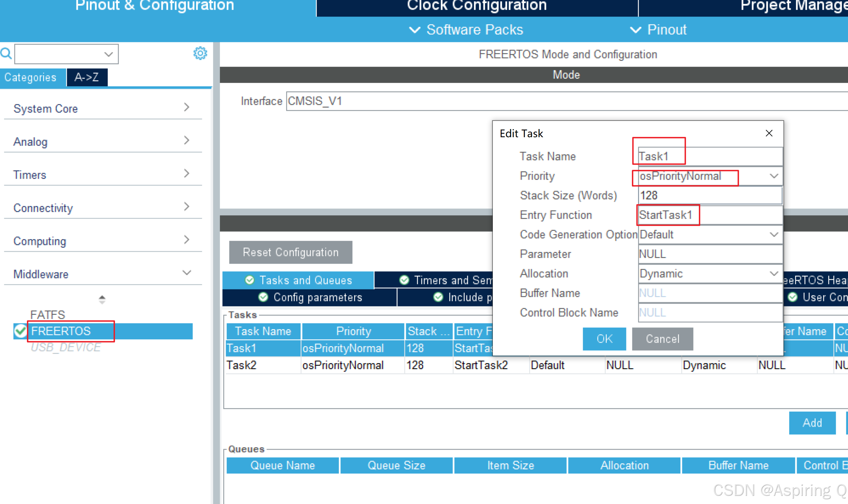This screenshot has width=848, height=504.
Task: Select the Task2 row in Tasks table
Action: pyautogui.click(x=536, y=365)
